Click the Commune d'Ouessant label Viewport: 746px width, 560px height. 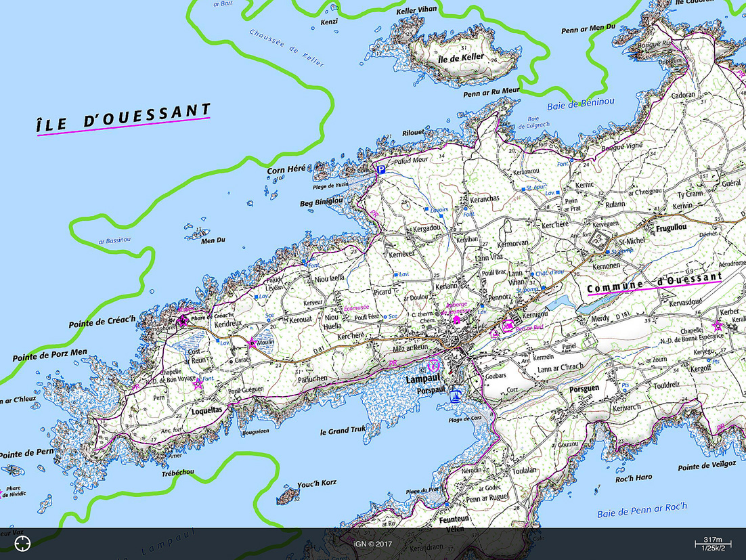pos(655,283)
